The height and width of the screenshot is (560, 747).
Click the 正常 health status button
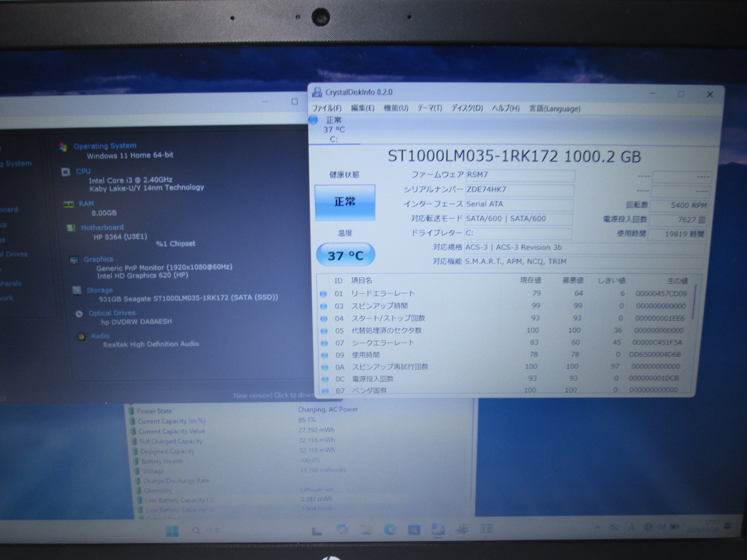(345, 202)
